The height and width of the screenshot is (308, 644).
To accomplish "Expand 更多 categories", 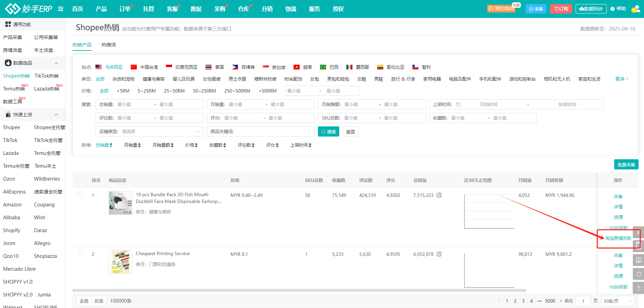I will [x=622, y=79].
